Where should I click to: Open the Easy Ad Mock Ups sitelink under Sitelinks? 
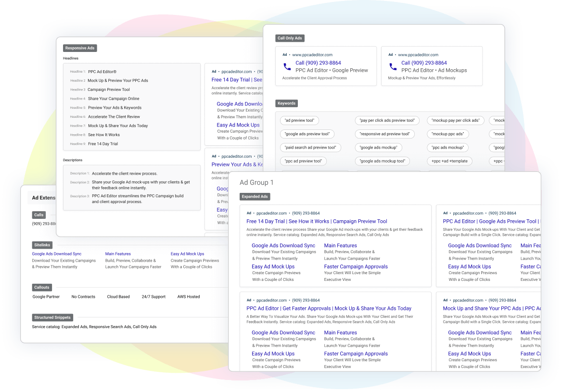click(x=187, y=254)
